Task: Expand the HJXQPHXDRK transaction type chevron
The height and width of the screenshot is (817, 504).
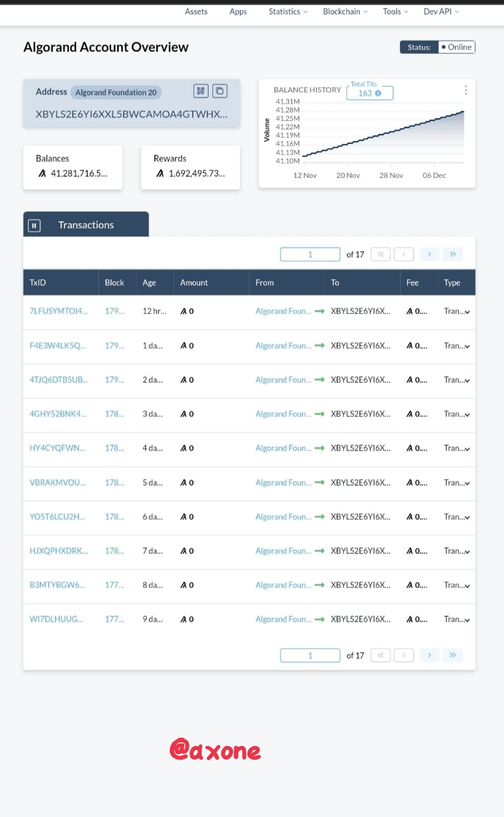Action: (x=468, y=551)
